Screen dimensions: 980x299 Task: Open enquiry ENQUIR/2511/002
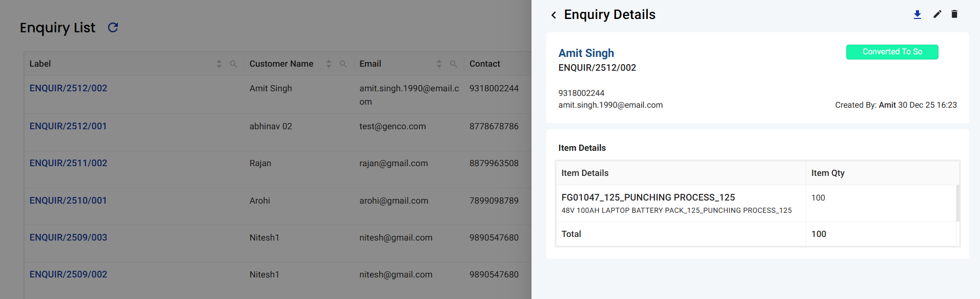tap(68, 163)
